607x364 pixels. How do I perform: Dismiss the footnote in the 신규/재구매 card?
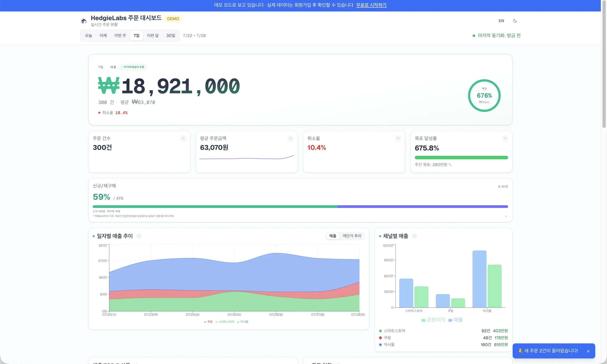tap(506, 216)
